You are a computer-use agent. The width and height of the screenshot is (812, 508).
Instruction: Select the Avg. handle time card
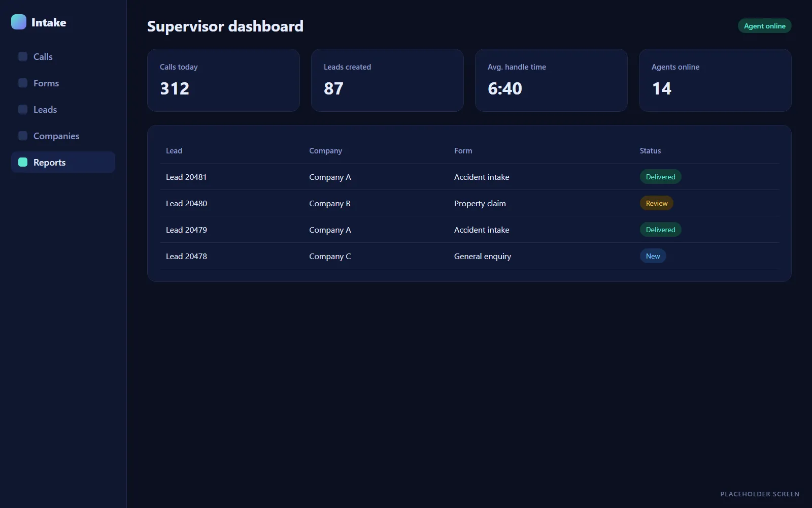(551, 80)
